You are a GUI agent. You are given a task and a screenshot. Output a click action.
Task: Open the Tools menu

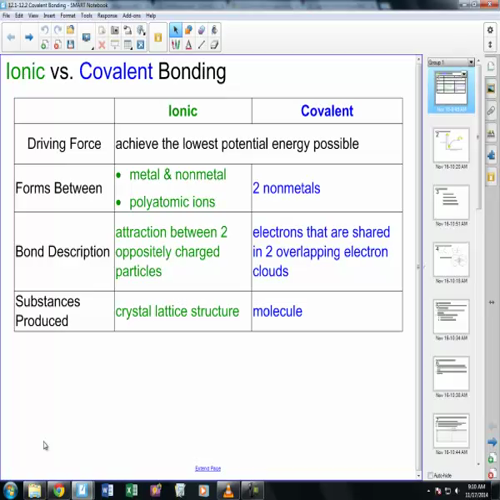coord(86,16)
